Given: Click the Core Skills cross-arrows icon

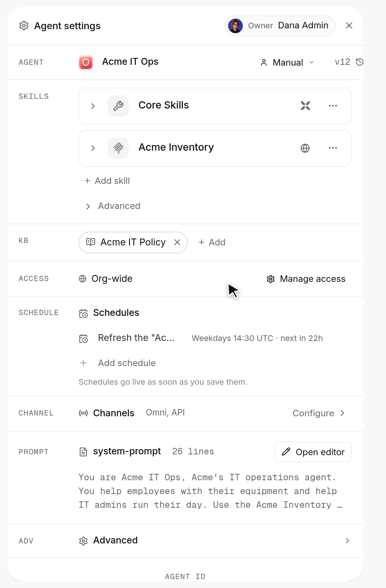Looking at the screenshot, I should point(305,106).
